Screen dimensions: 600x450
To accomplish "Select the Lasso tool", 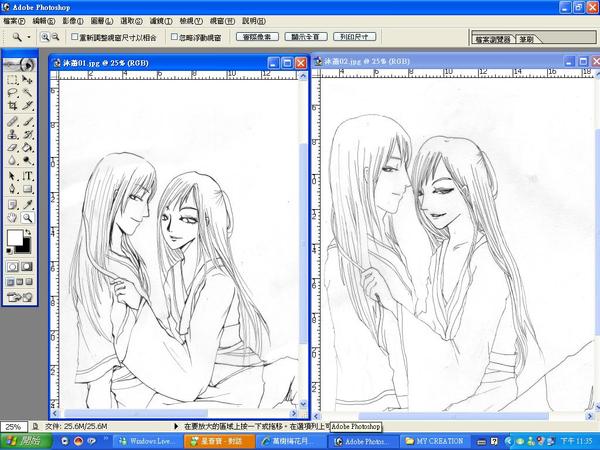I will point(12,92).
